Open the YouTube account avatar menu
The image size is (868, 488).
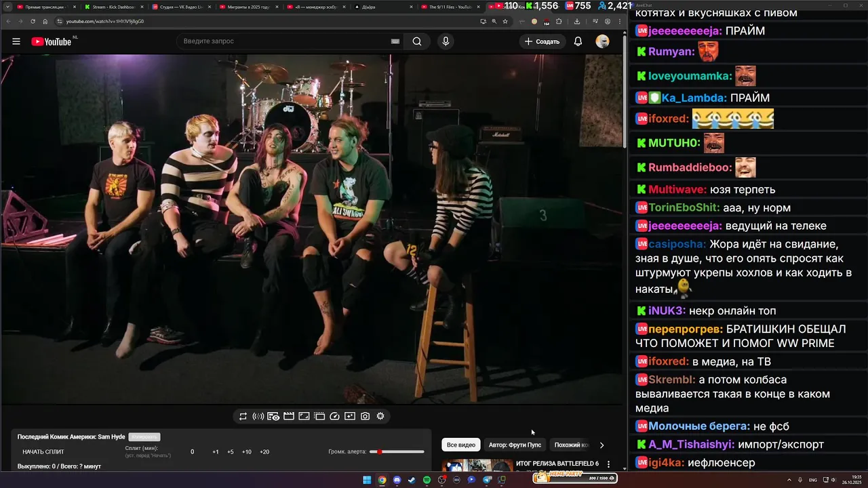coord(602,41)
